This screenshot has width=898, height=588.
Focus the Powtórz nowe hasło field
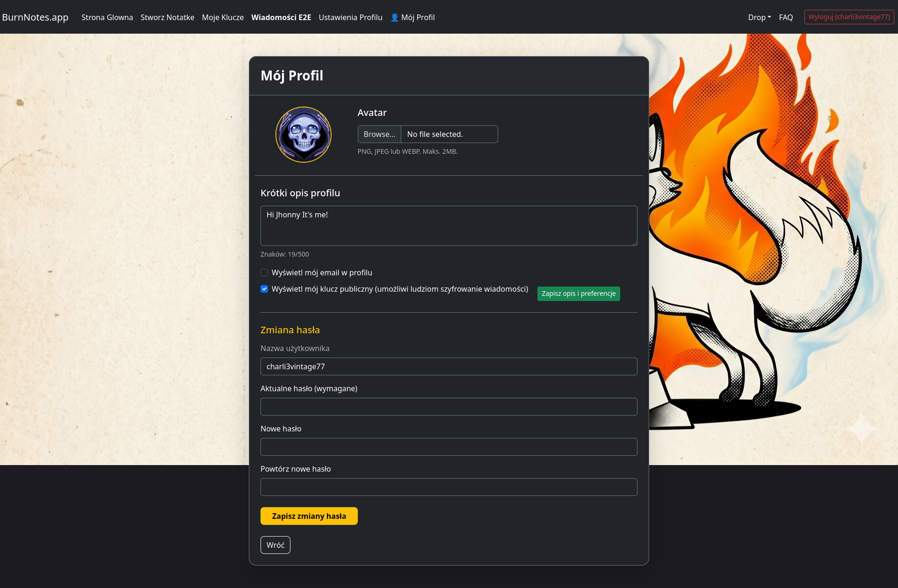[449, 487]
